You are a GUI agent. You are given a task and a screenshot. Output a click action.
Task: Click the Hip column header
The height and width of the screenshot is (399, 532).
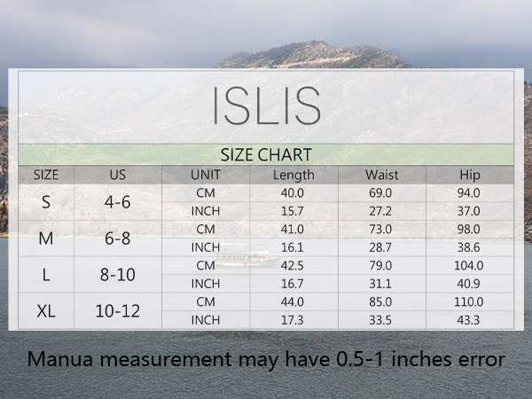470,175
